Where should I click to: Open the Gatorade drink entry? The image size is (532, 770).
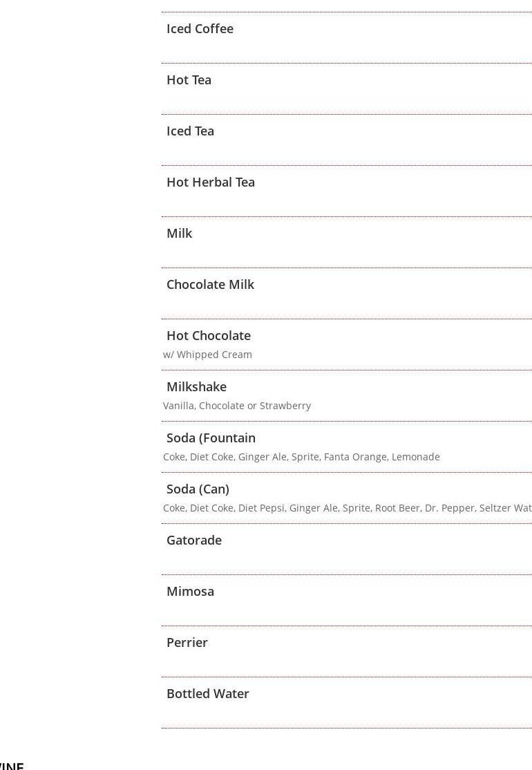[194, 541]
